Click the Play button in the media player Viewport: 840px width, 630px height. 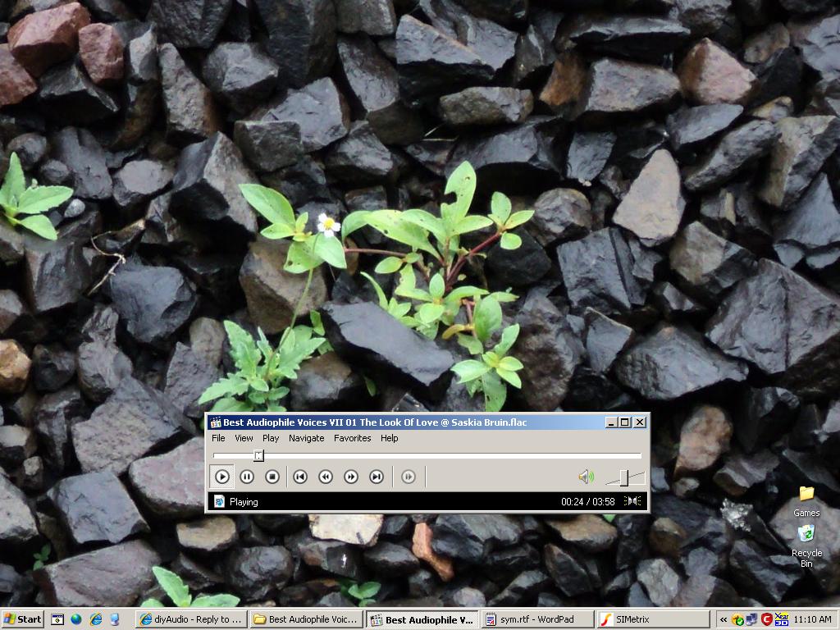221,477
